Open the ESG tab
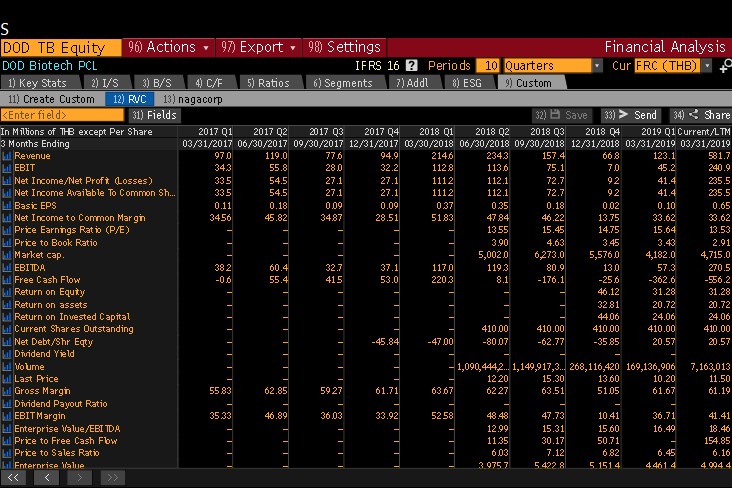732x488 pixels. coord(467,83)
